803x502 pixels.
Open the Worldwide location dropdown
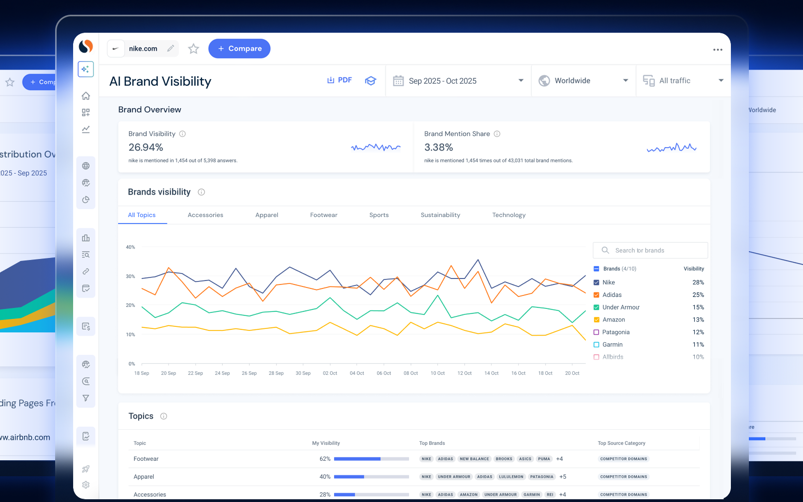pos(584,80)
